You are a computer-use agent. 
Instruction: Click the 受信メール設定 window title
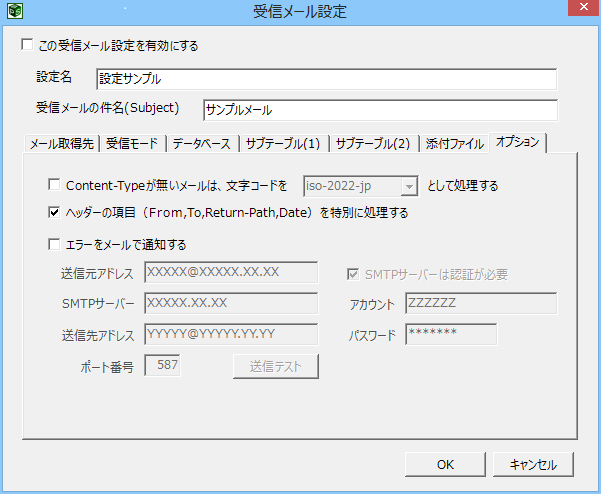(300, 11)
